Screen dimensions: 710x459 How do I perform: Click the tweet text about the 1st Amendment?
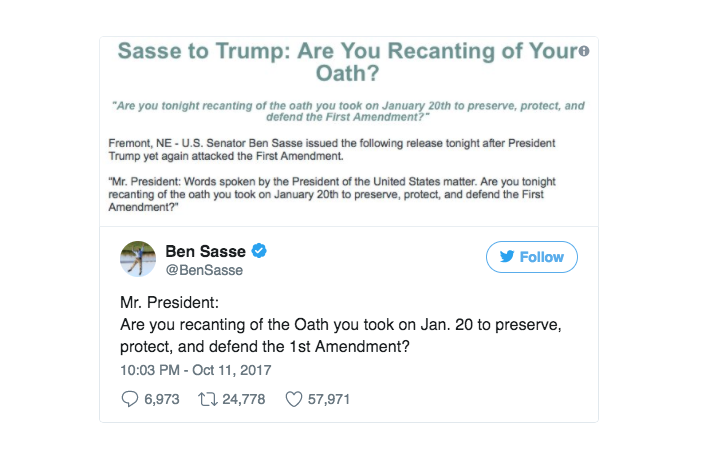coord(341,335)
